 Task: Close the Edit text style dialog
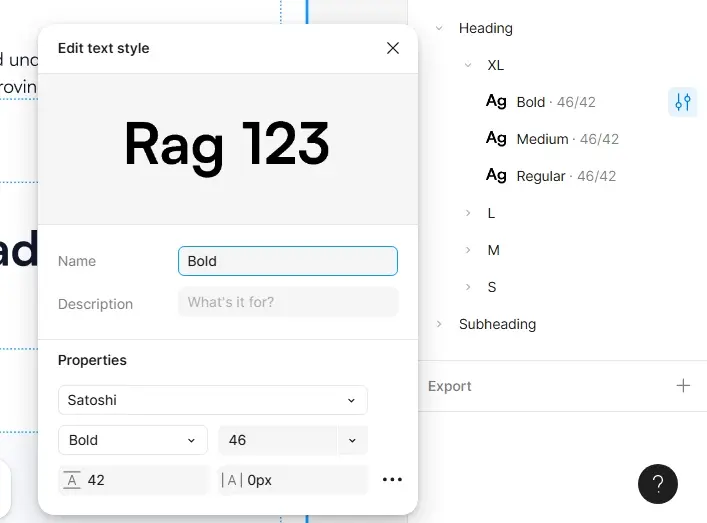[x=393, y=48]
